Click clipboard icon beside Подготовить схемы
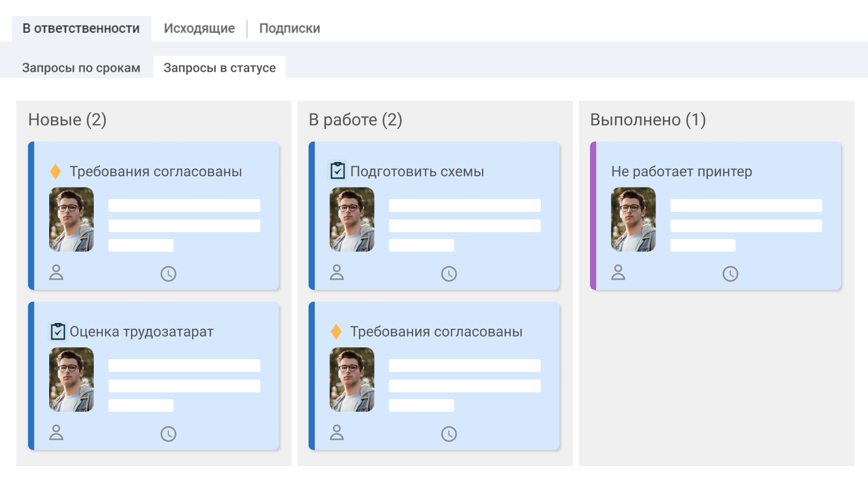This screenshot has height=479, width=868. point(337,170)
